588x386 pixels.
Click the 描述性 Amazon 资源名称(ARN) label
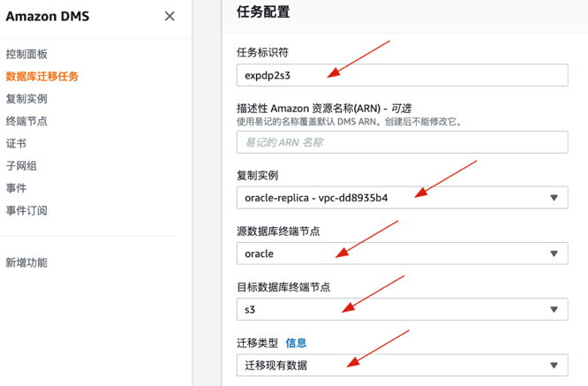[x=324, y=109]
